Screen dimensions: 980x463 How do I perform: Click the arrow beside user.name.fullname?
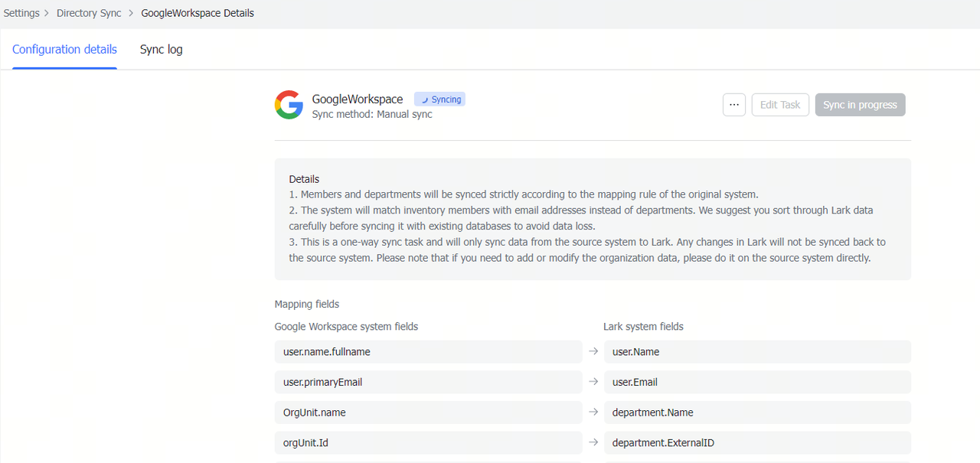coord(593,352)
